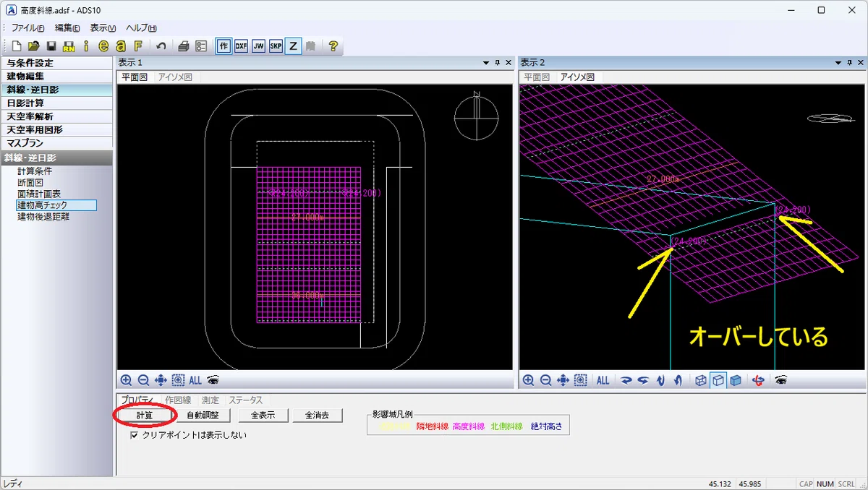Click the 全消去 button
Image resolution: width=868 pixels, height=490 pixels.
click(x=317, y=416)
